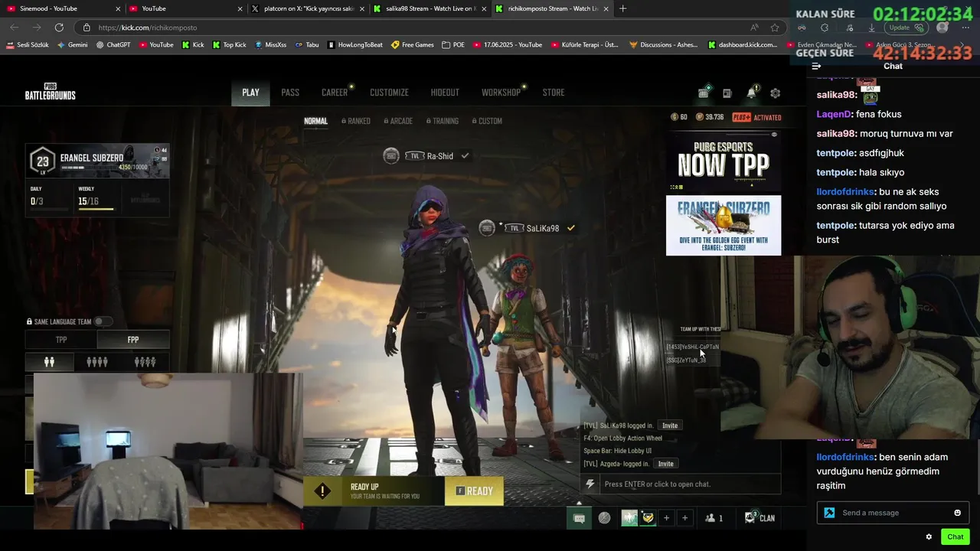Screen dimensions: 980x551
Task: Send message with green Chat button
Action: (x=955, y=536)
